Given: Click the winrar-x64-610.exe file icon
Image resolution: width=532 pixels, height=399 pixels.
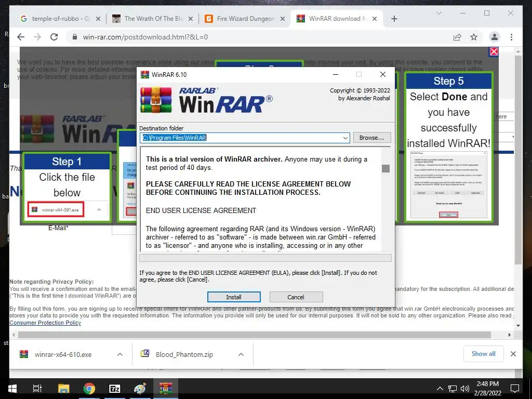Looking at the screenshot, I should click(24, 354).
